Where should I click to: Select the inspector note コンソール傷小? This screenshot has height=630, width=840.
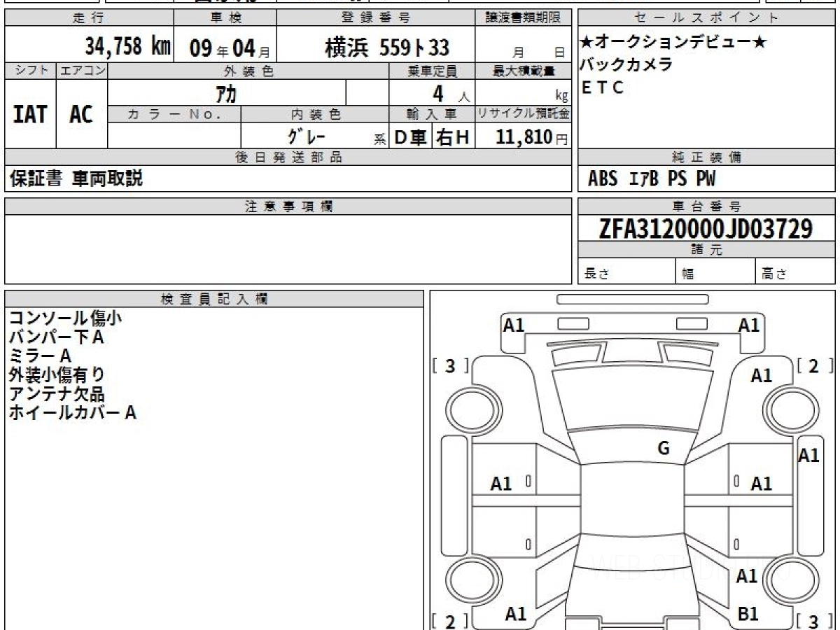click(65, 318)
